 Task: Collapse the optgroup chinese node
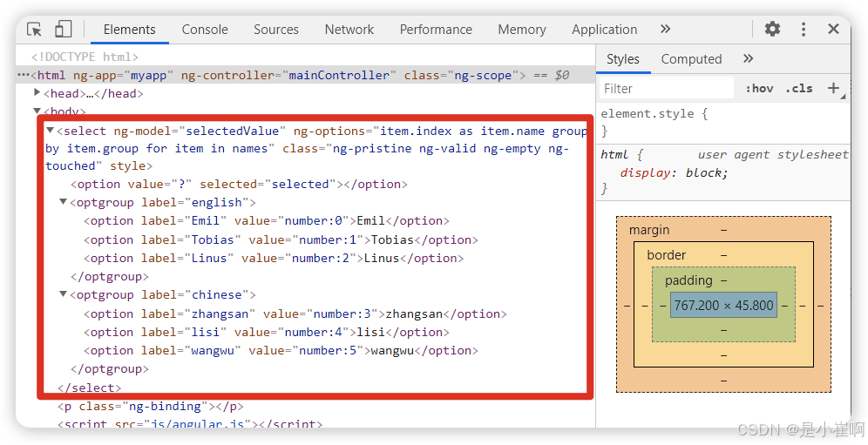point(63,293)
